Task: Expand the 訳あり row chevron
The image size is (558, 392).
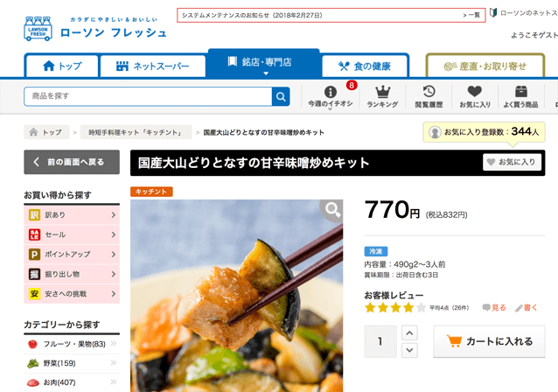Action: (x=114, y=215)
